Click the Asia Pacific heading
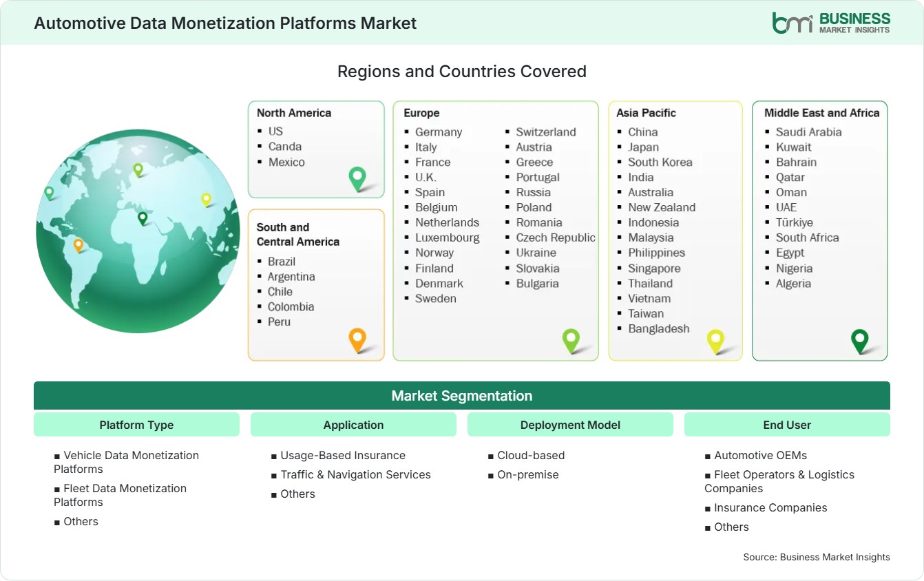This screenshot has width=924, height=581. pyautogui.click(x=647, y=113)
